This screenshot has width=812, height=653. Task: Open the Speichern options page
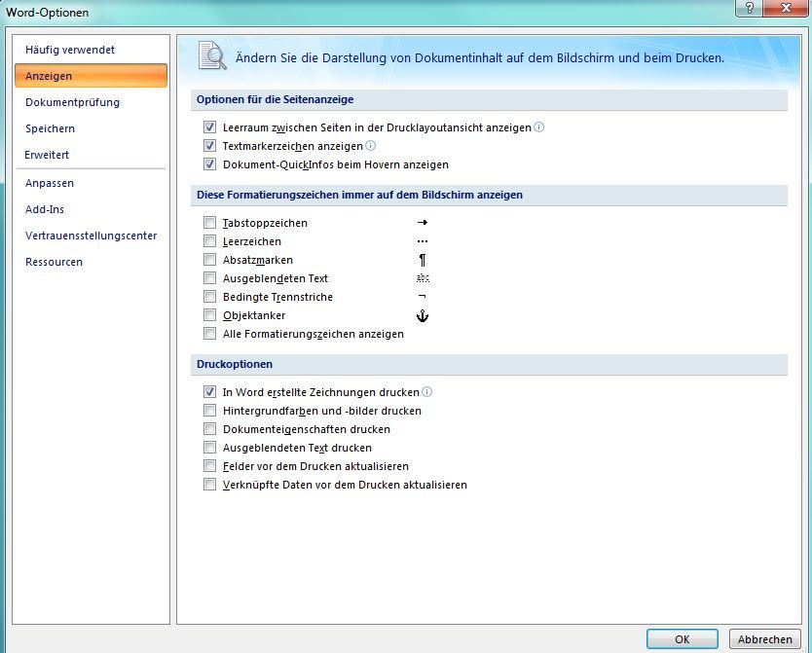coord(92,128)
